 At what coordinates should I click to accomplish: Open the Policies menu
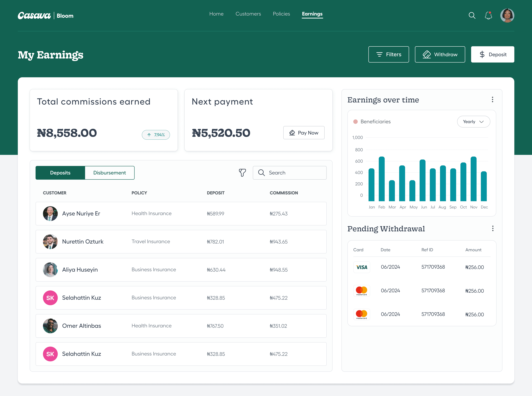[281, 14]
